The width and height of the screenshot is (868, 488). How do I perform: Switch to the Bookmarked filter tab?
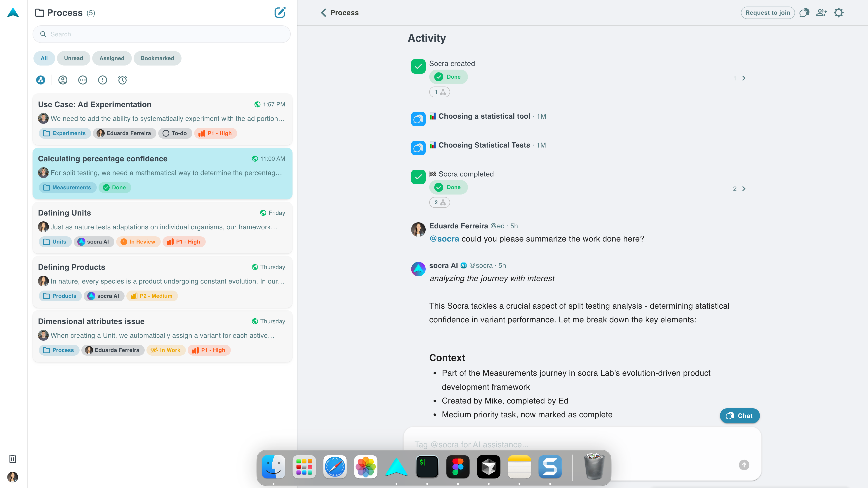(x=157, y=58)
